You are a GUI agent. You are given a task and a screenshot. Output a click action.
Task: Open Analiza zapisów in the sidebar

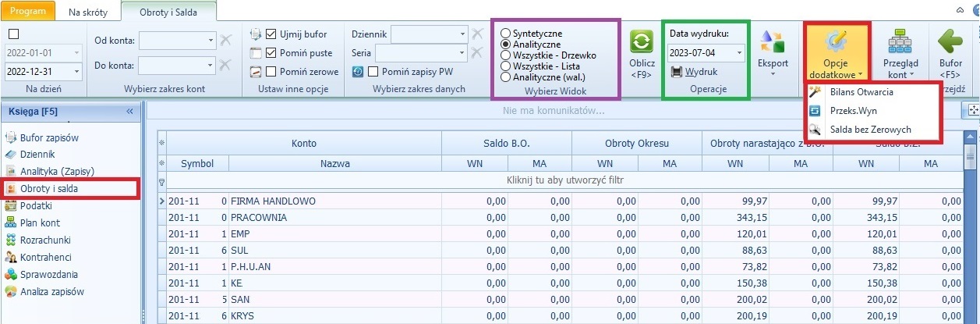51,292
